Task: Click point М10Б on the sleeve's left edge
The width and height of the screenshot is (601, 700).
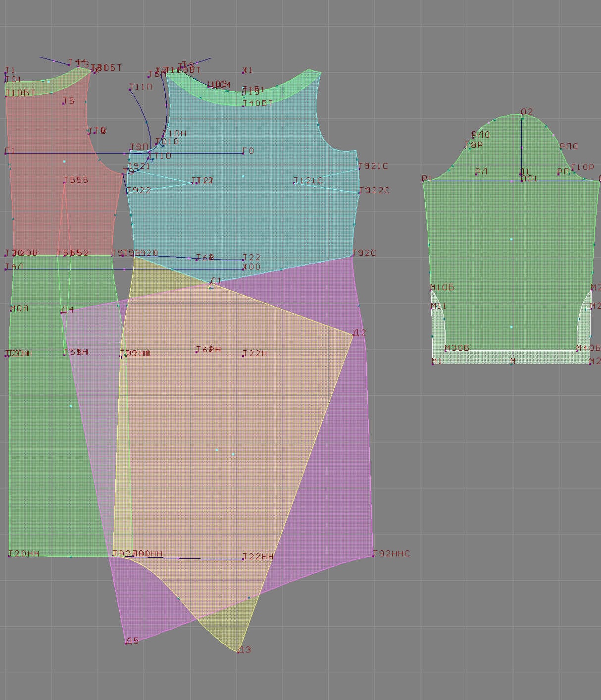Action: 431,290
